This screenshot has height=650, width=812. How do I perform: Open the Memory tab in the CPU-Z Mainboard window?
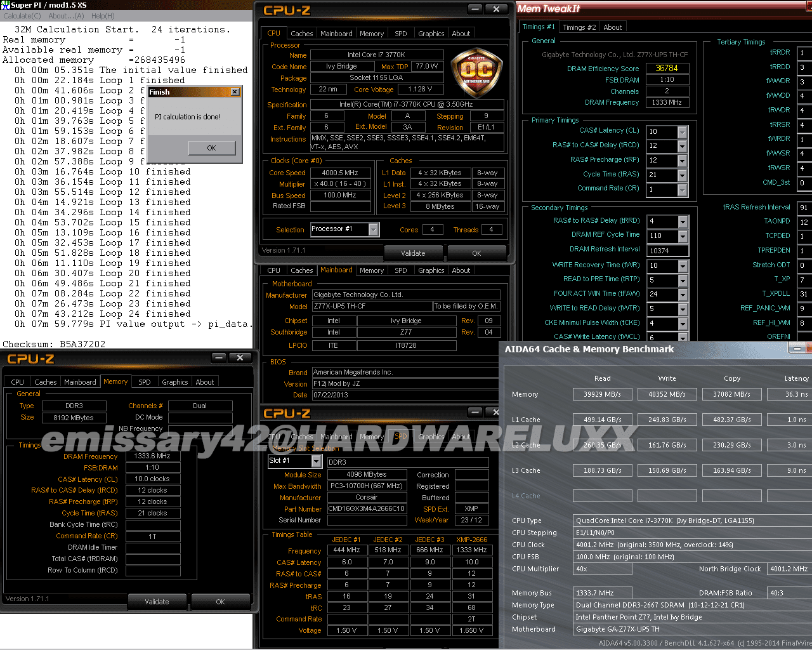(x=372, y=270)
